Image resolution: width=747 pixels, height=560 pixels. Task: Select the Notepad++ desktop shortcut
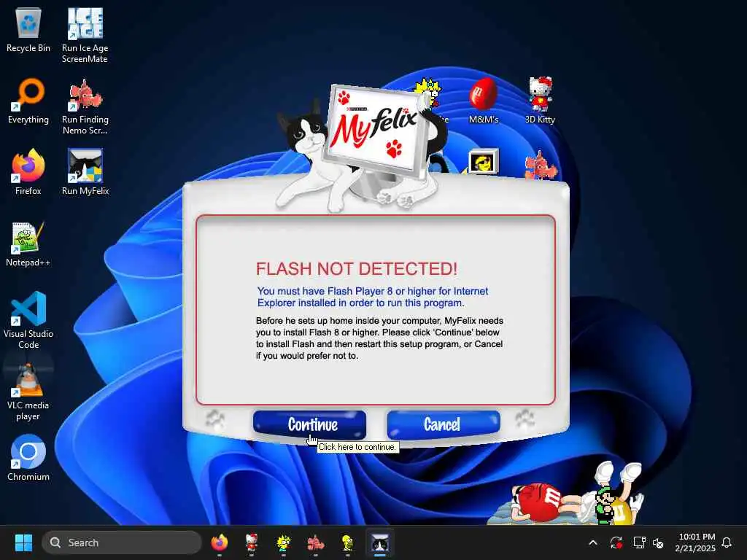click(x=28, y=244)
